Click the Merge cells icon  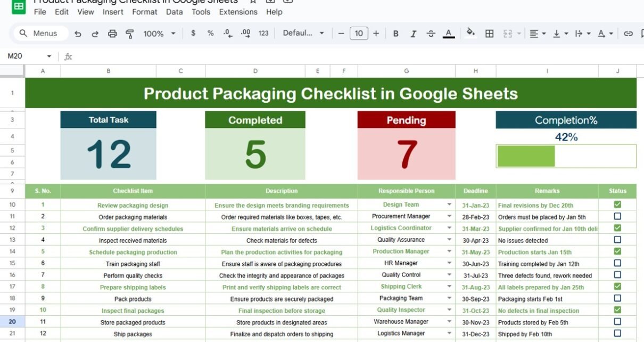pos(508,33)
